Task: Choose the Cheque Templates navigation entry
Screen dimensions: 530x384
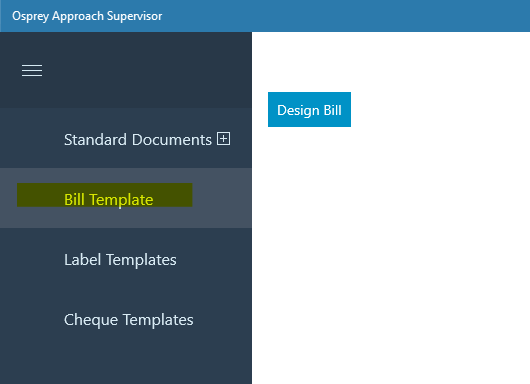Action: tap(128, 320)
